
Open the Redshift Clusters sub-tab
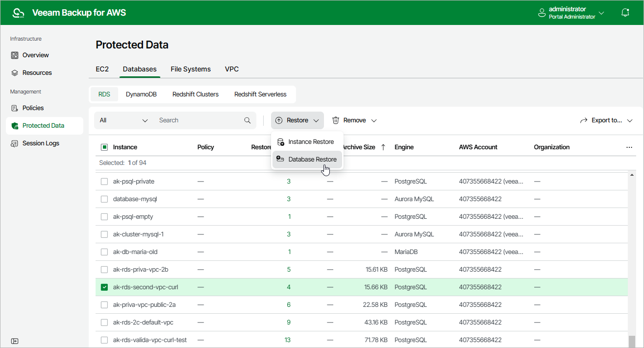click(x=196, y=94)
